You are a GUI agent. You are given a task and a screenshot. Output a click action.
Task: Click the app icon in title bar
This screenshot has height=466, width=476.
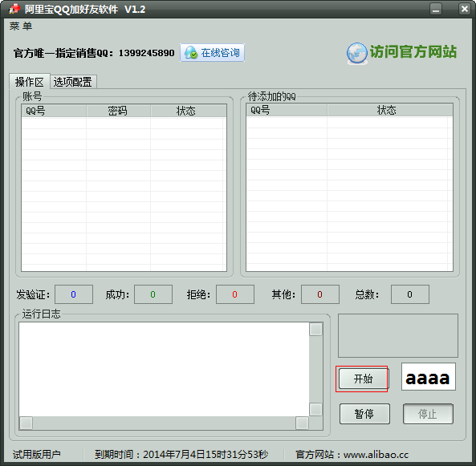point(14,9)
